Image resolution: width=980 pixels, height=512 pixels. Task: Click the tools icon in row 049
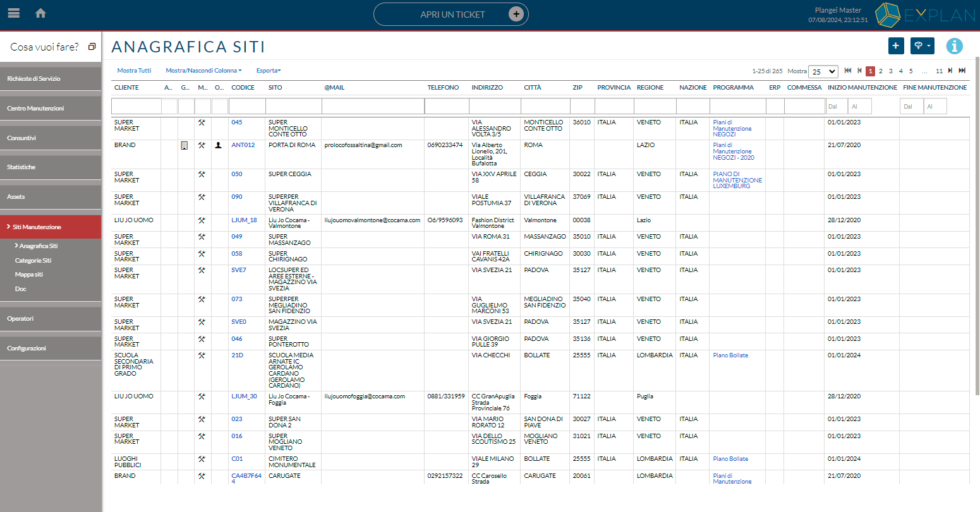pos(202,237)
